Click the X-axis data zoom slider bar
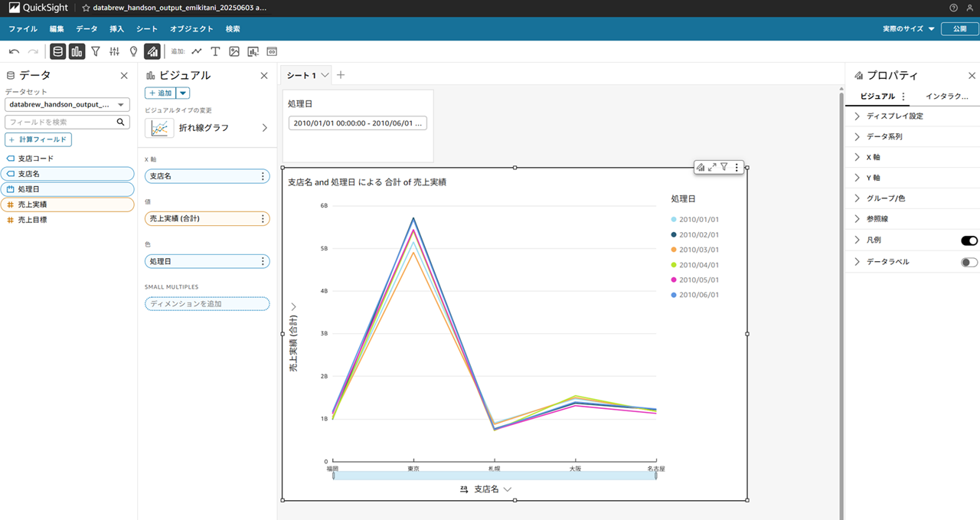 point(495,476)
